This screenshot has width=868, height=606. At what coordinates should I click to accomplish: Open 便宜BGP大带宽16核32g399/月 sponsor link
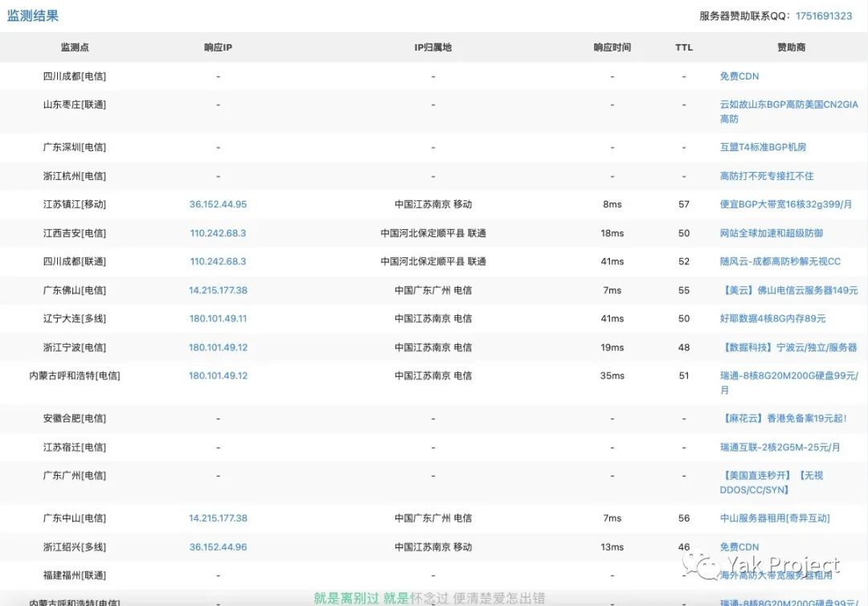coord(785,204)
